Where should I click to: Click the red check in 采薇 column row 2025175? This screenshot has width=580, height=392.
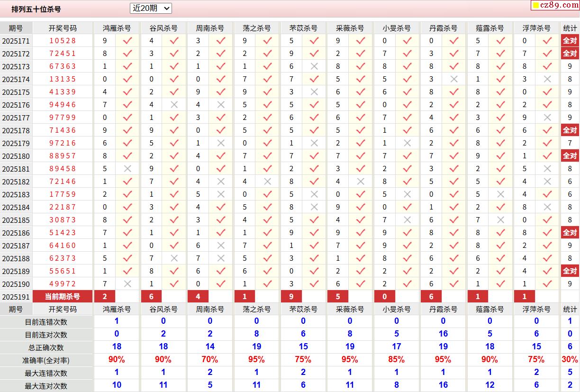click(361, 92)
